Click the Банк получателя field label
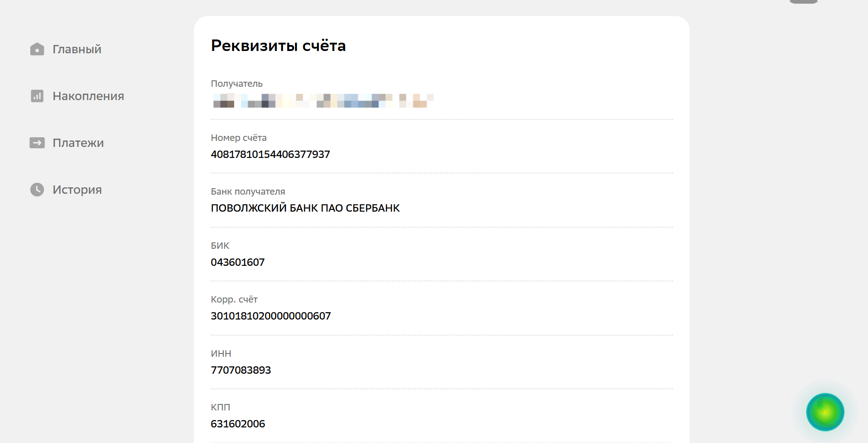This screenshot has height=443, width=868. pos(248,191)
